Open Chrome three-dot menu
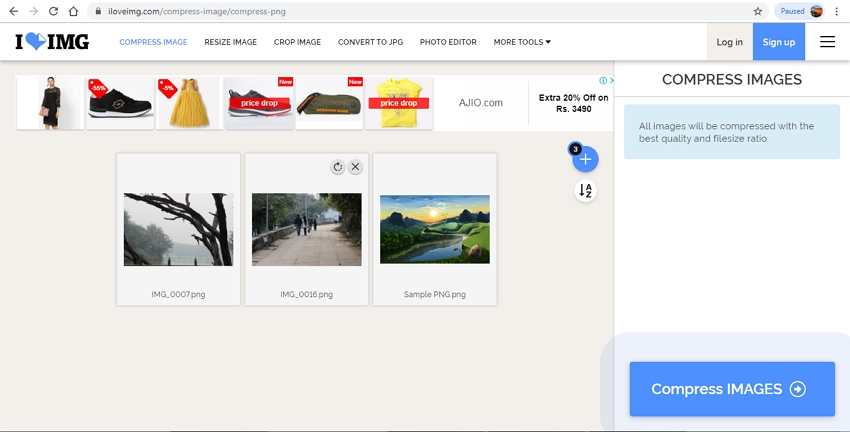This screenshot has height=432, width=850. (836, 11)
